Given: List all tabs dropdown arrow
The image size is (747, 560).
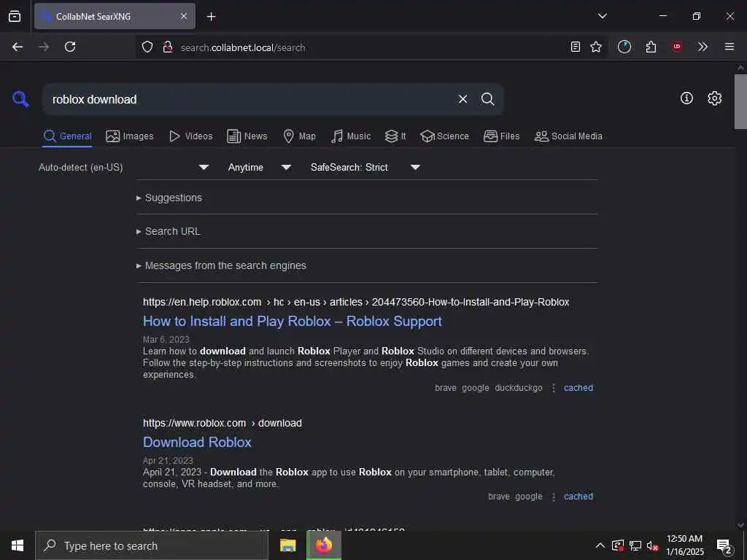Looking at the screenshot, I should click(602, 16).
